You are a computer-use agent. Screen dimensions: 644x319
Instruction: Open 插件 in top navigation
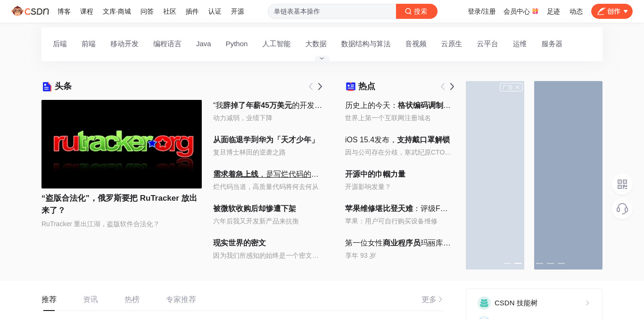click(192, 11)
